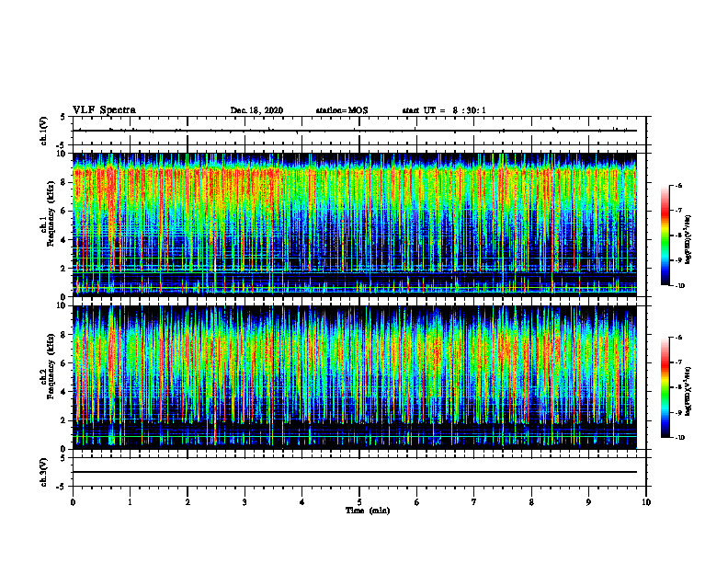Click the "ch.1(V)" voltage axis label

(43, 131)
